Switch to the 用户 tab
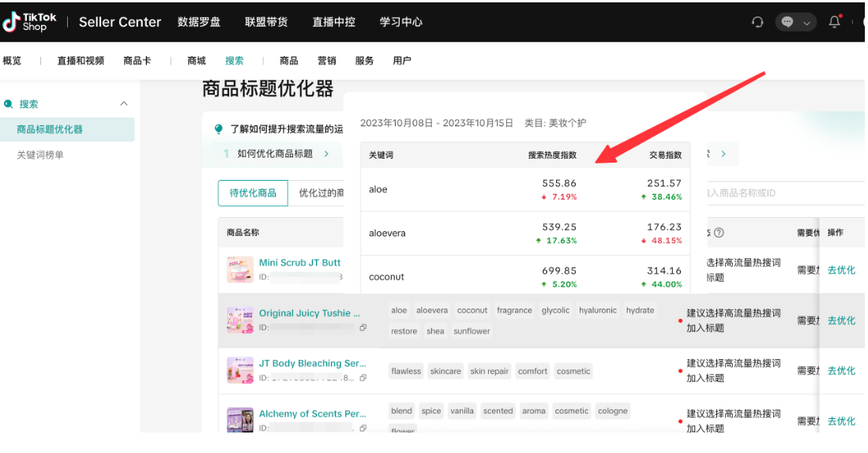 tap(402, 61)
